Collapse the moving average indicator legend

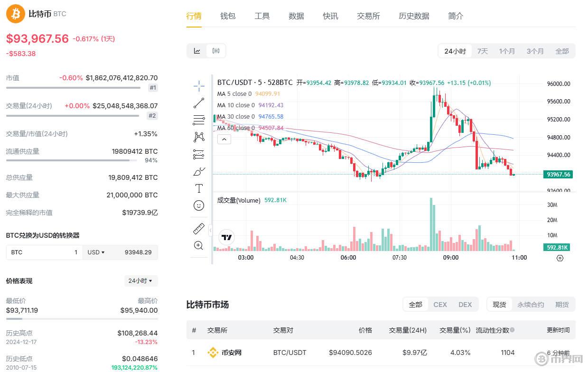pos(224,139)
